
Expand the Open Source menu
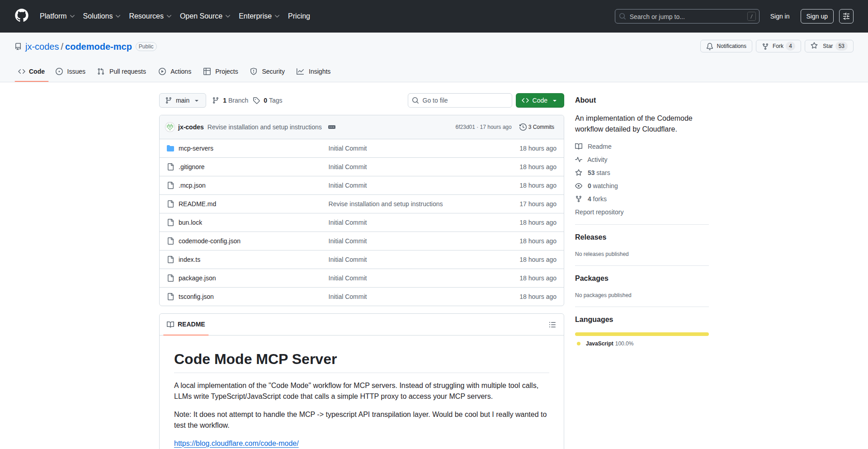pos(205,16)
